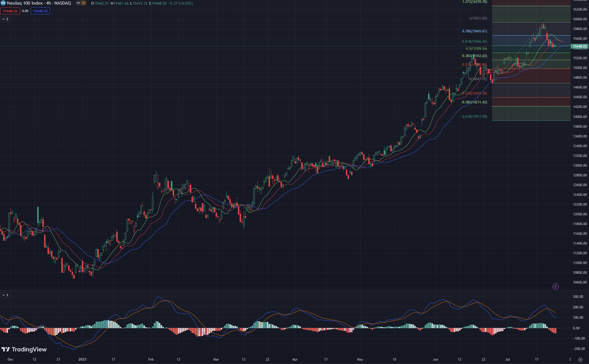Click the 16000.00 price axis label
Image resolution: width=589 pixels, height=364 pixels.
coord(580,19)
